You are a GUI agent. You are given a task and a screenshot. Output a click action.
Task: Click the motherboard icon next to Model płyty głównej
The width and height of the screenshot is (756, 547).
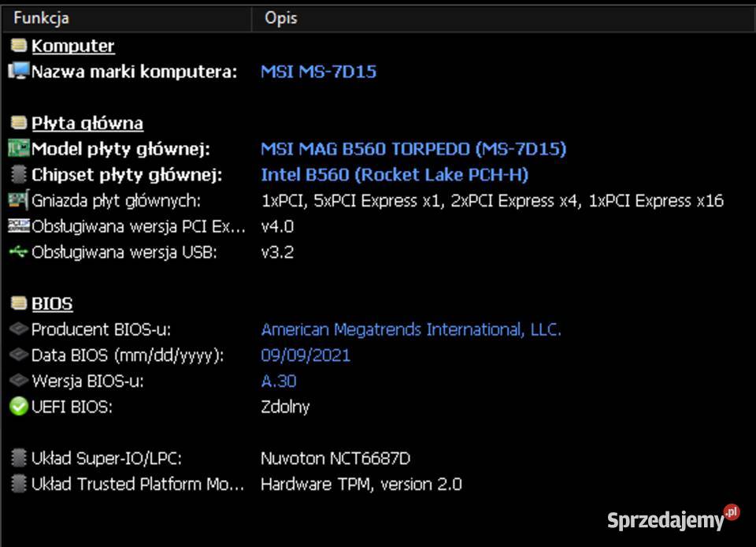18,149
